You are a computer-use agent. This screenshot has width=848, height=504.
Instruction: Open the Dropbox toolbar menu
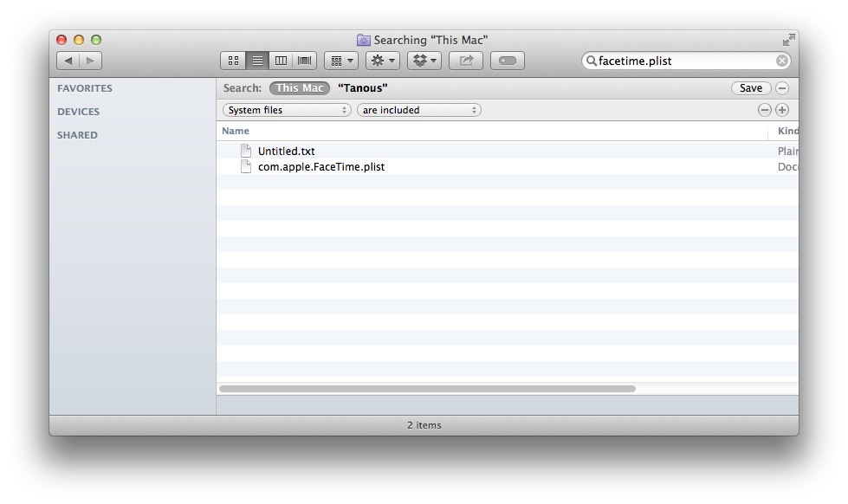pyautogui.click(x=424, y=61)
